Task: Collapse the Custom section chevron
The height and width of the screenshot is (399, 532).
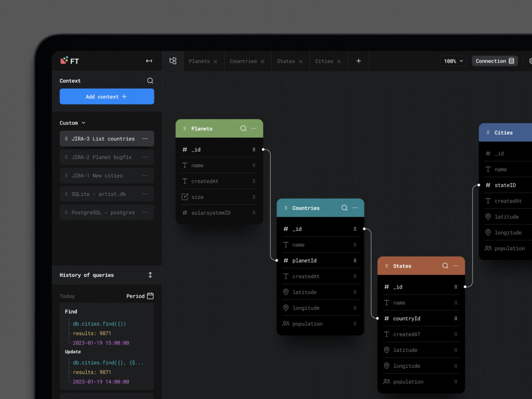Action: pos(83,123)
